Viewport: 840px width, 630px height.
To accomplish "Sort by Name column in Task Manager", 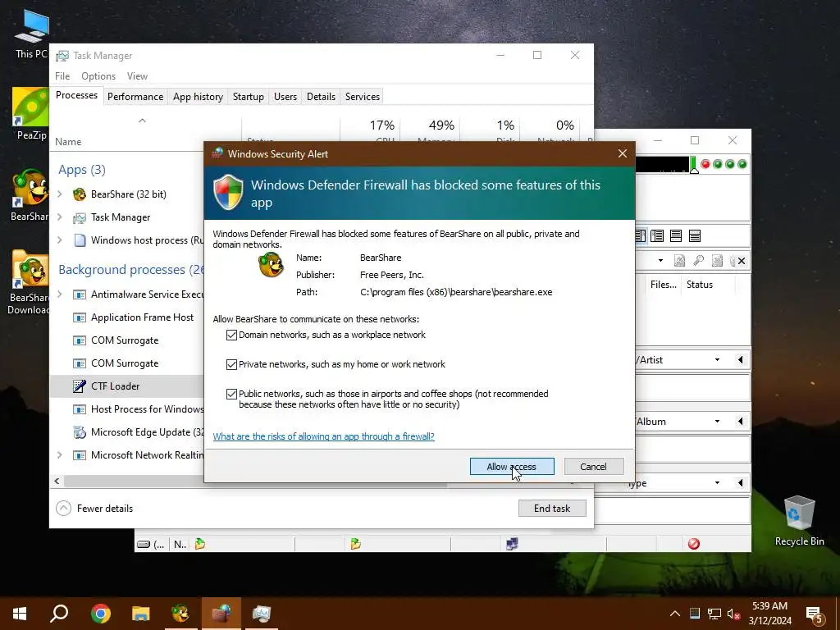I will point(68,142).
